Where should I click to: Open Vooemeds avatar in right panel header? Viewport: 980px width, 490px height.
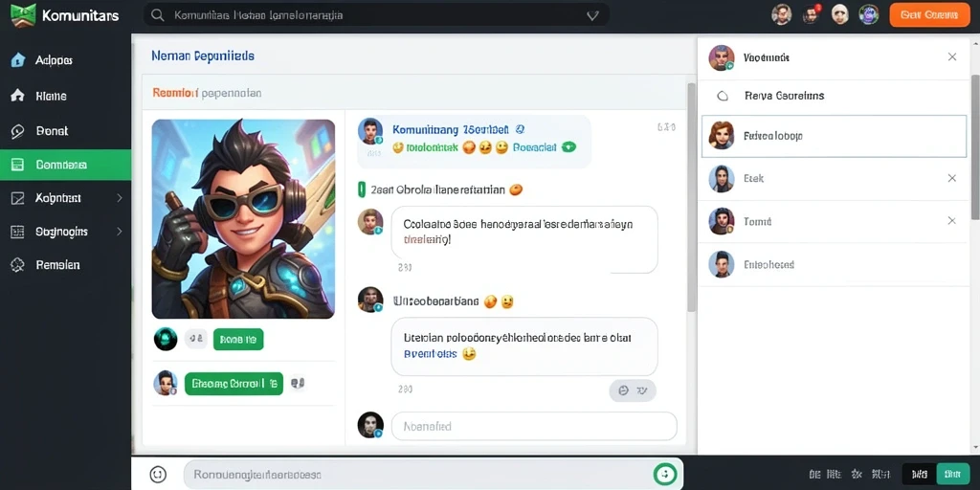(x=722, y=57)
